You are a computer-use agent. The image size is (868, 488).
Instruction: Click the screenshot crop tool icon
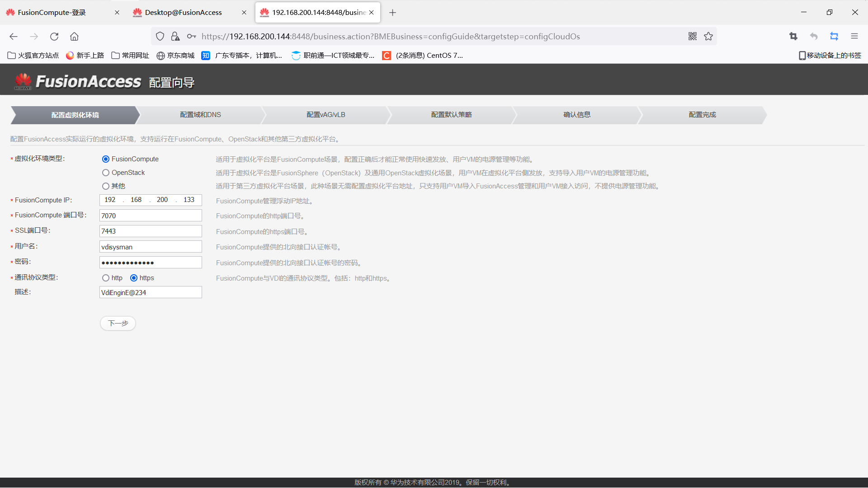[x=793, y=36]
